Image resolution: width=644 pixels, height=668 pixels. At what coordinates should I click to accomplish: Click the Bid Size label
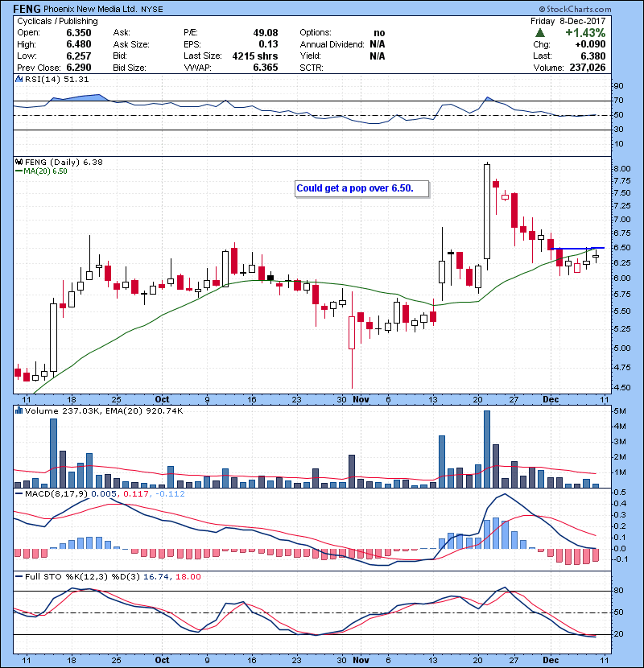[x=130, y=68]
